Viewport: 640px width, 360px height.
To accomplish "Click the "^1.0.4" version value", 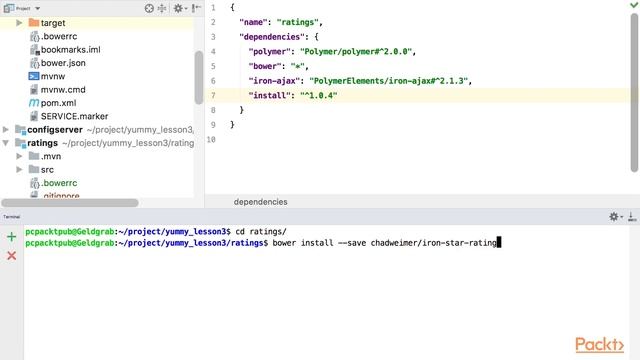I will (x=319, y=96).
